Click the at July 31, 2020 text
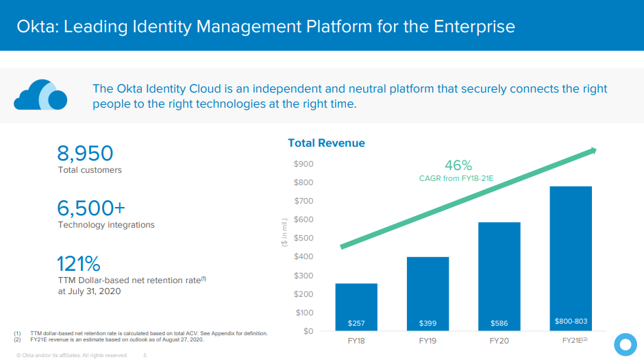The height and width of the screenshot is (362, 644). (89, 291)
